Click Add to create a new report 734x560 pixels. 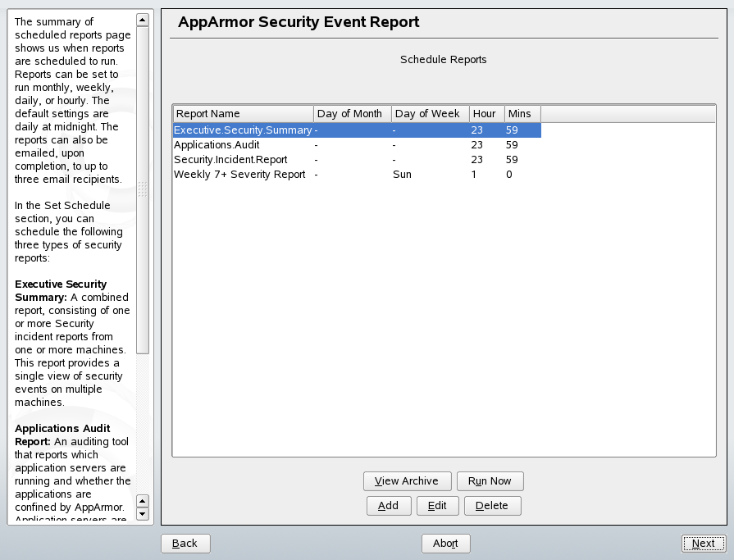[388, 506]
